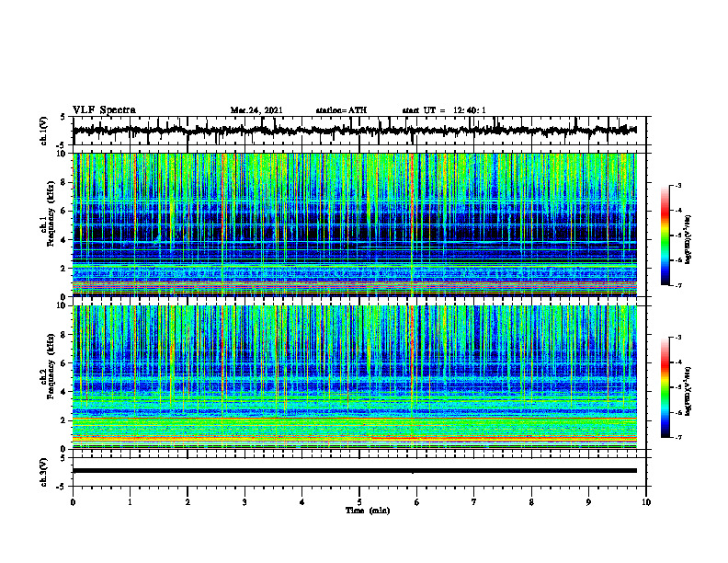Click the ch.2 spectrogram panel
The height and width of the screenshot is (563, 728).
(x=355, y=377)
